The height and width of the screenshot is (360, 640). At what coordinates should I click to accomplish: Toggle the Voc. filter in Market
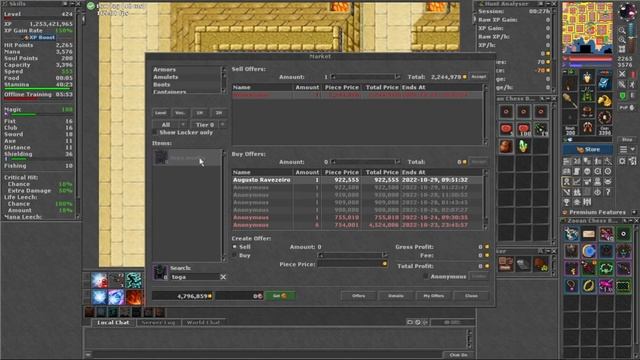pyautogui.click(x=180, y=113)
